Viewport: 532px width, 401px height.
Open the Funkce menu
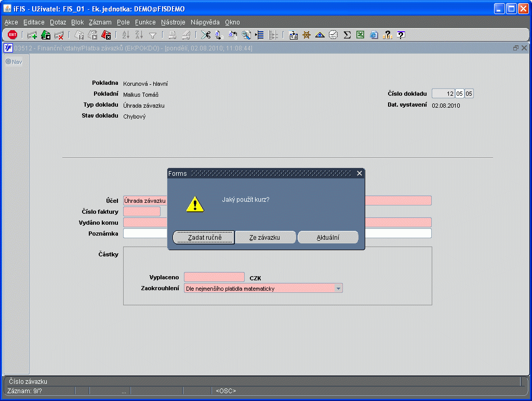pos(145,22)
